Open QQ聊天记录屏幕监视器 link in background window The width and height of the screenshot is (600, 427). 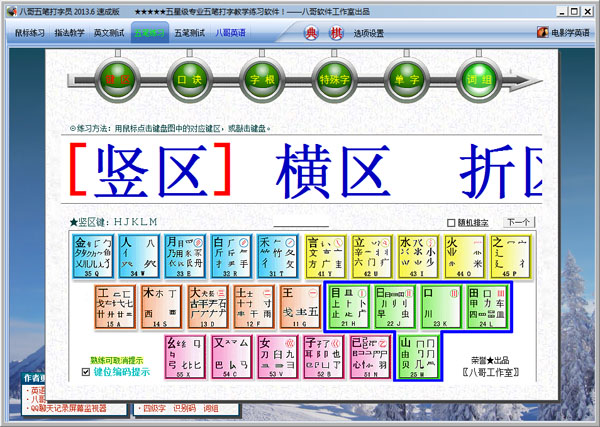[x=68, y=408]
